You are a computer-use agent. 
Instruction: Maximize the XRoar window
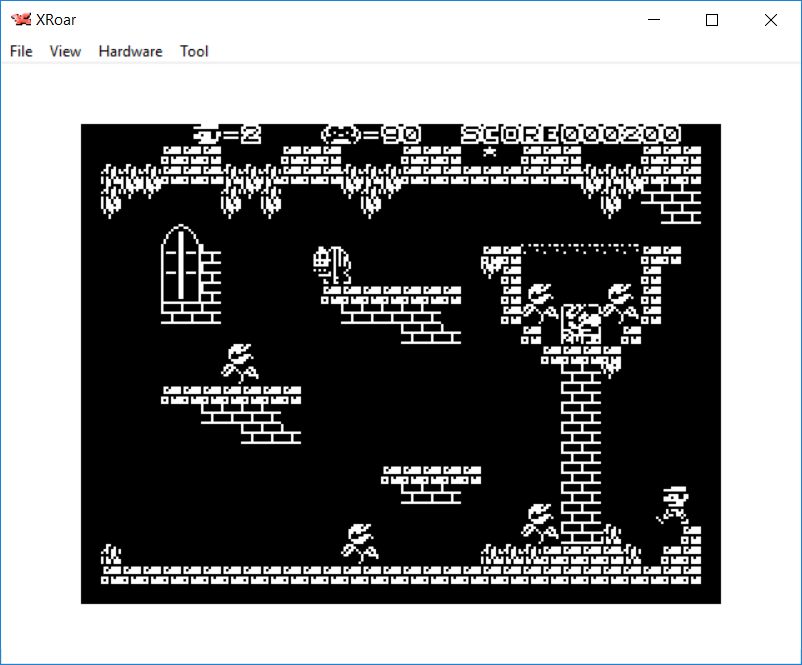pyautogui.click(x=712, y=19)
